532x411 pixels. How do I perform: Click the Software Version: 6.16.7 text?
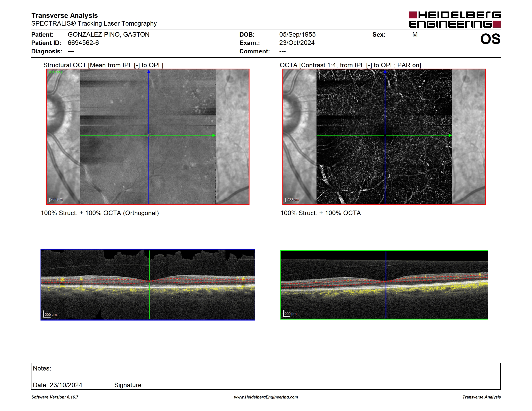55,397
